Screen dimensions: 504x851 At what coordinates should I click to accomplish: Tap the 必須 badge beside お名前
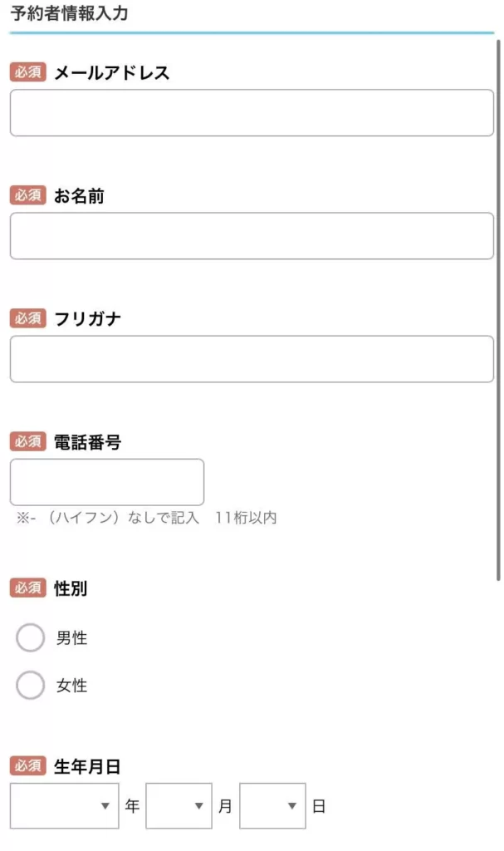click(28, 195)
